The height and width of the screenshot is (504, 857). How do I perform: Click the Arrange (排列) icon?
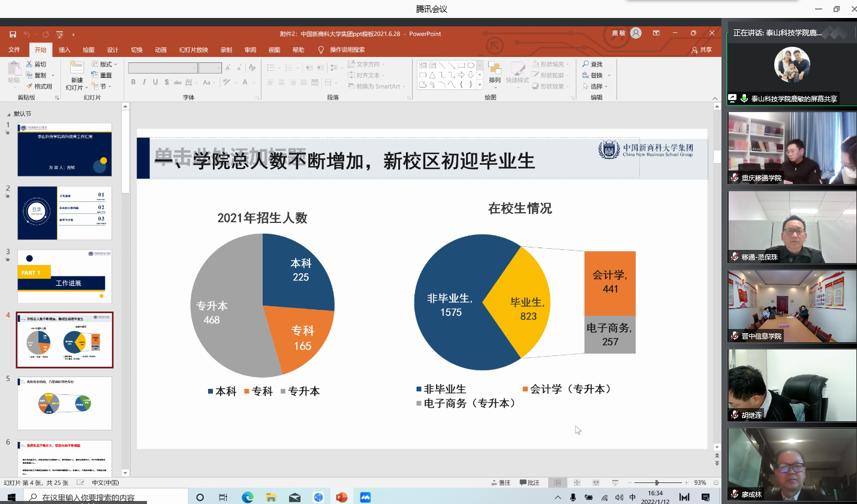tap(494, 68)
